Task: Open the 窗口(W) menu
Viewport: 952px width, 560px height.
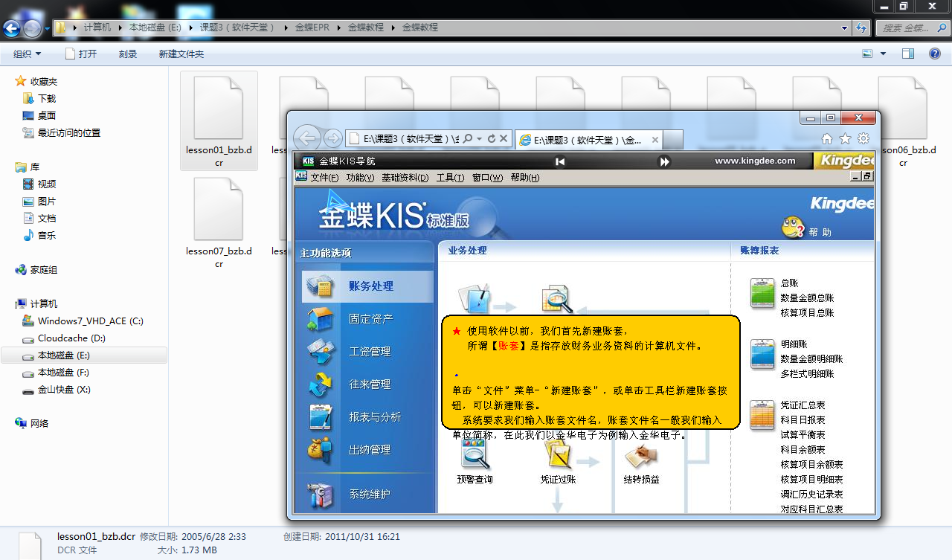Action: 487,178
